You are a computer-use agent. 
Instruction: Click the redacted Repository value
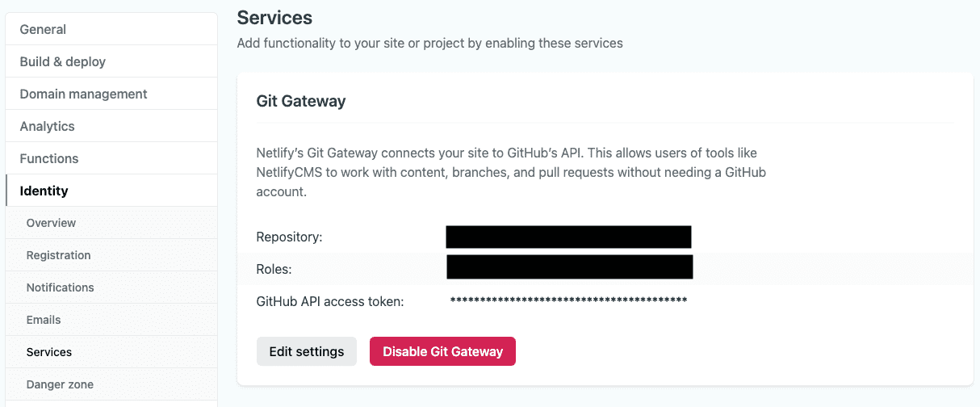click(568, 237)
